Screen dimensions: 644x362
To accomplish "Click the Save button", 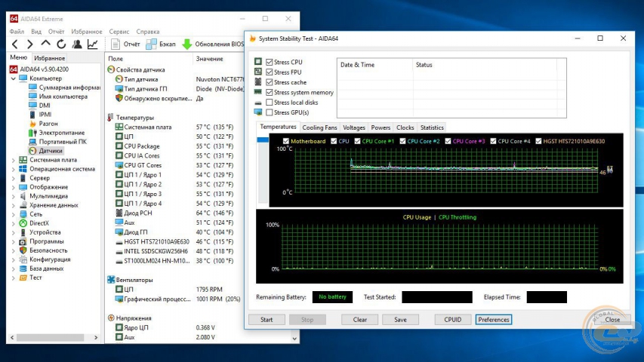I will (x=400, y=320).
